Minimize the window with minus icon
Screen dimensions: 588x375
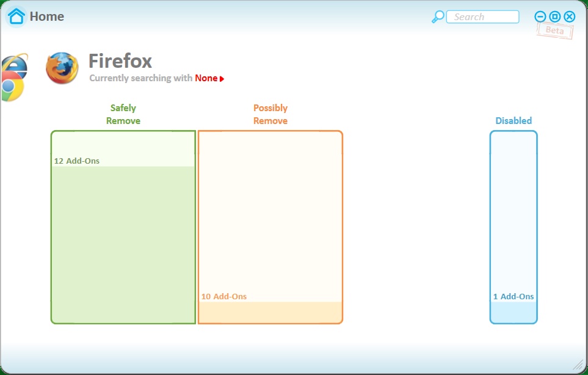point(540,16)
